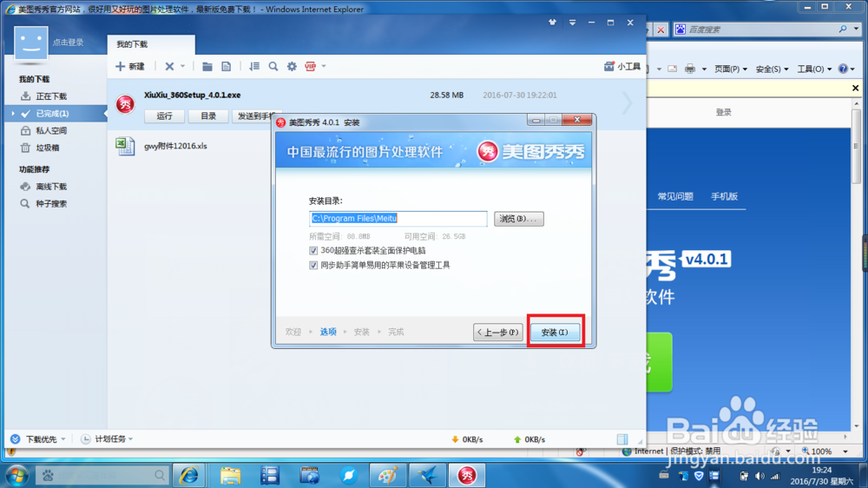Click the printer icon in IE command bar
This screenshot has width=868, height=488.
(x=690, y=69)
